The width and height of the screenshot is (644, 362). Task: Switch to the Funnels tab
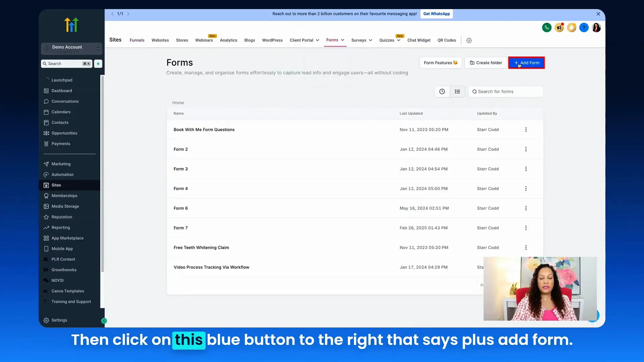137,40
